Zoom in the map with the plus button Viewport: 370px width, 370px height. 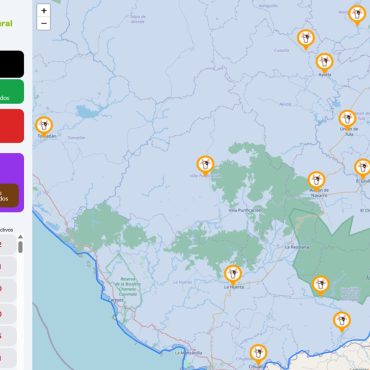(44, 11)
